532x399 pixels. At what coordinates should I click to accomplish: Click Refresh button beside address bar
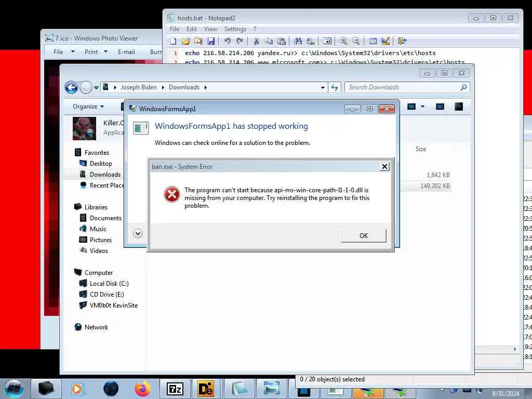pos(335,87)
